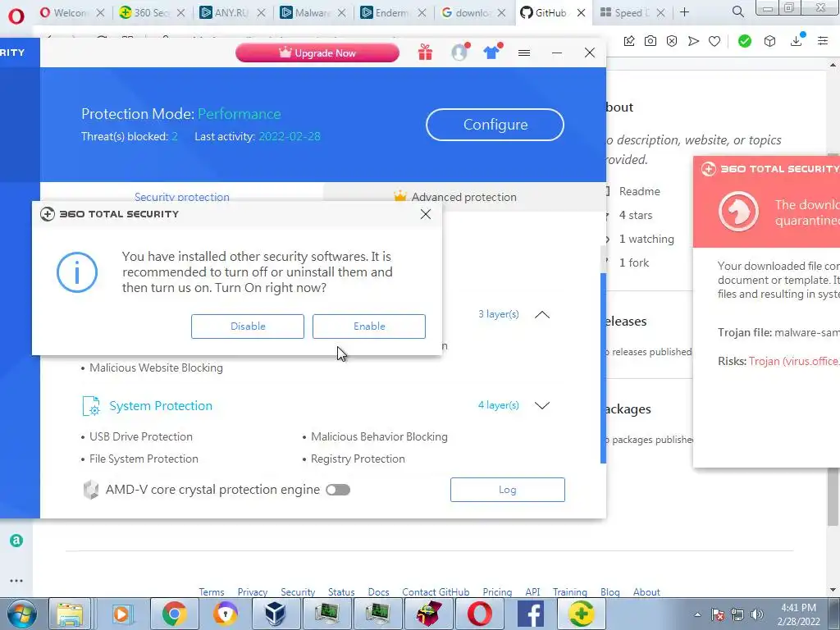
Task: Switch to the 360 Sec browser tab
Action: click(x=152, y=12)
